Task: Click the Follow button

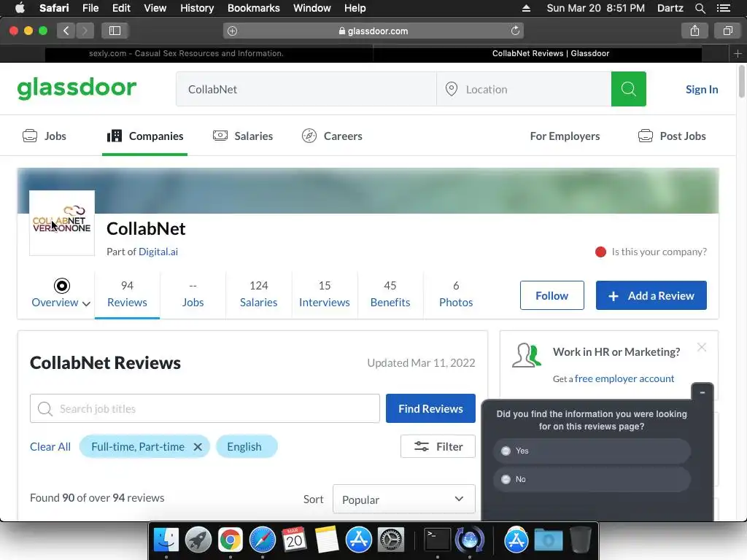Action: [x=551, y=296]
